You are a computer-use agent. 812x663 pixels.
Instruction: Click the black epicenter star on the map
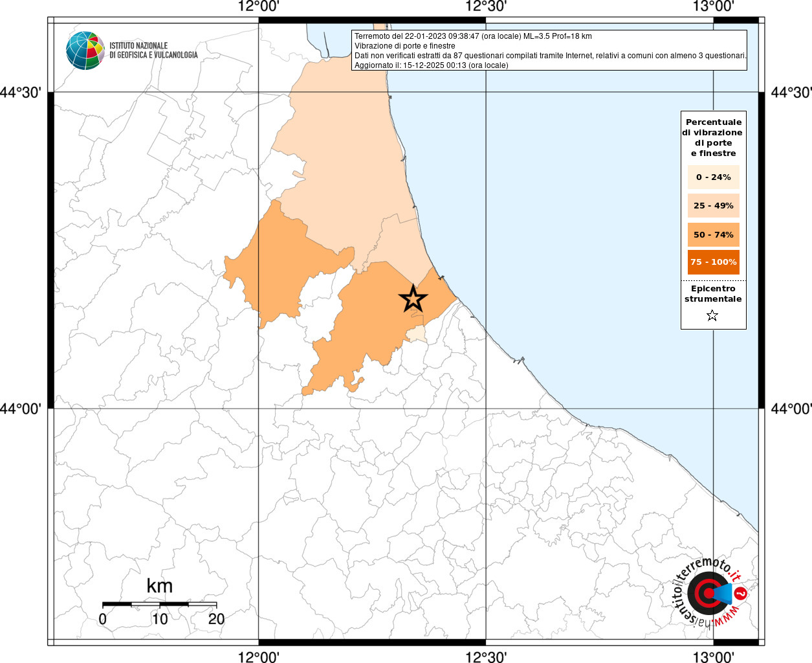click(413, 298)
